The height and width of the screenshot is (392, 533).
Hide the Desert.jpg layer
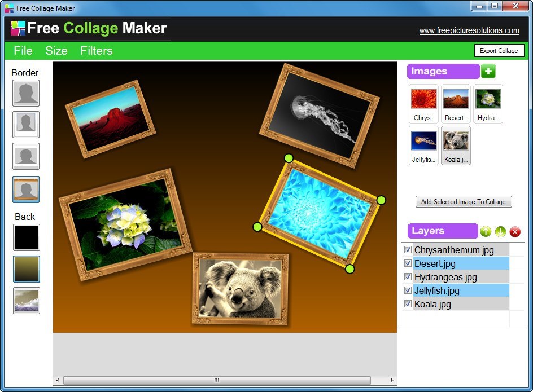408,263
